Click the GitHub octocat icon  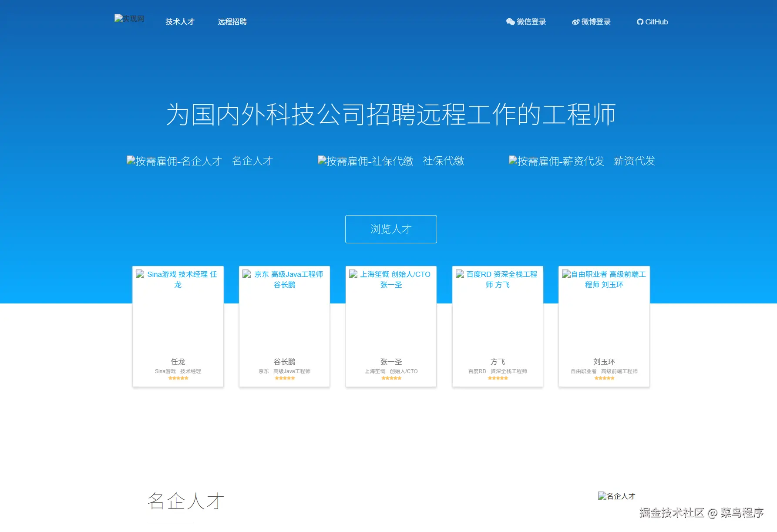[x=640, y=22]
